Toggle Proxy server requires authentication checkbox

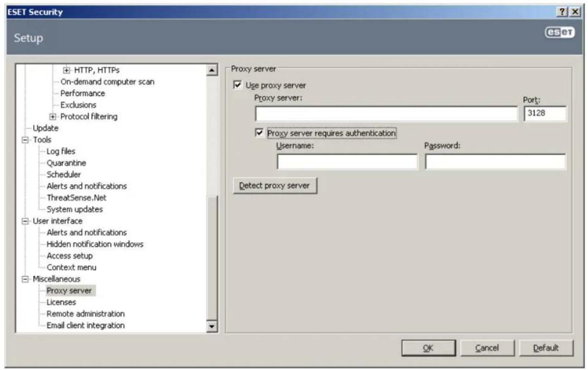pyautogui.click(x=259, y=133)
